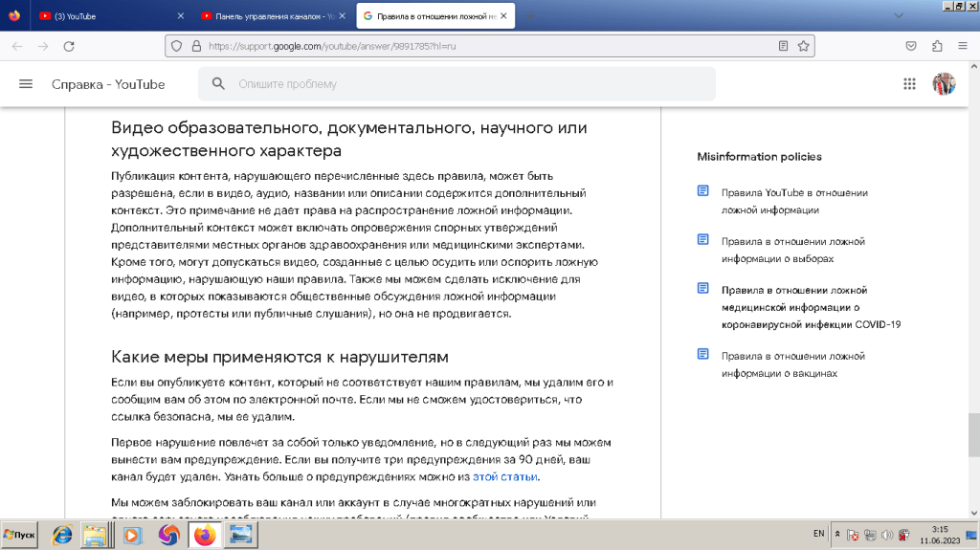Click the Save to Pocket icon
This screenshot has width=980, height=550.
coord(911,46)
